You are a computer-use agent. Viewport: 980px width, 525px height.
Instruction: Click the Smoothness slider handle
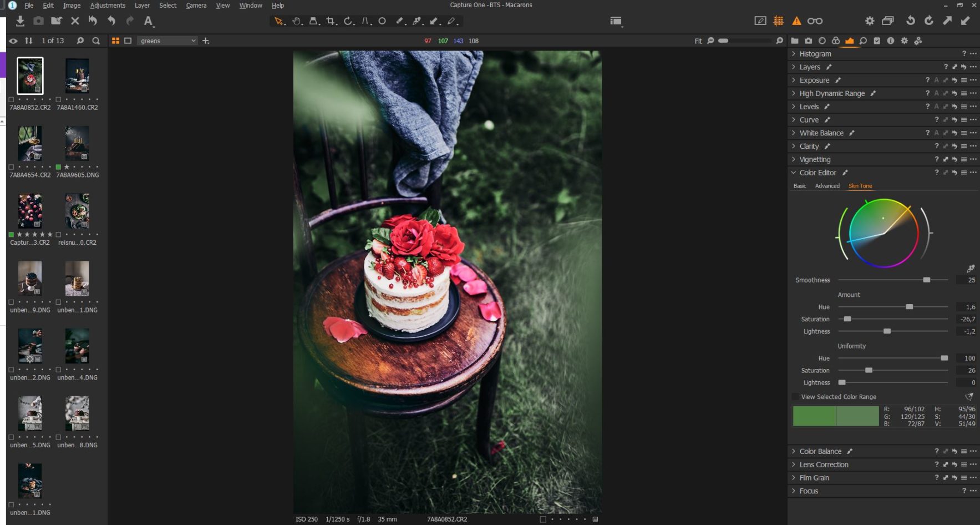tap(926, 280)
